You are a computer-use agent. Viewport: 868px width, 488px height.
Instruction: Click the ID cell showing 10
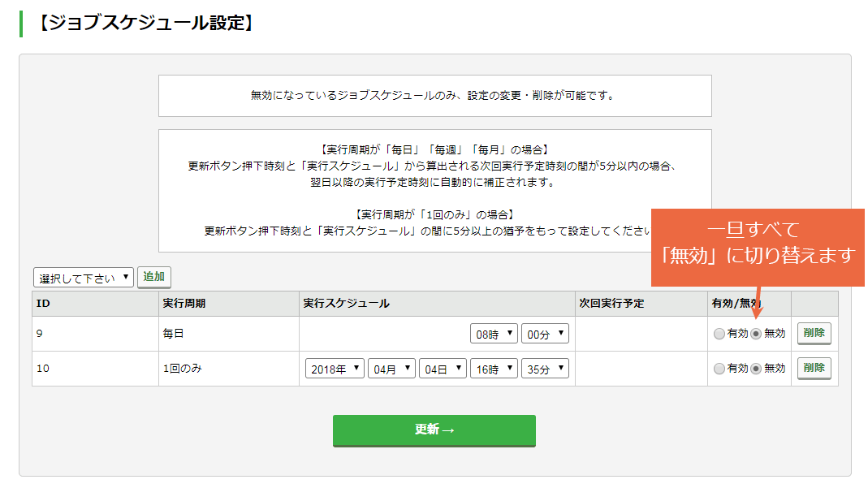tap(95, 369)
